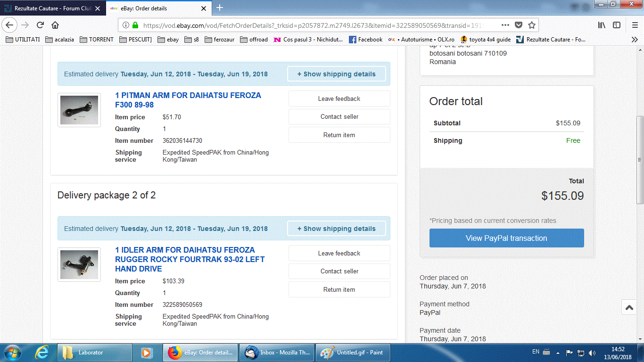The height and width of the screenshot is (362, 644).
Task: Open the Idler Arm for Daihatsu Feroza listing
Action: (x=190, y=259)
